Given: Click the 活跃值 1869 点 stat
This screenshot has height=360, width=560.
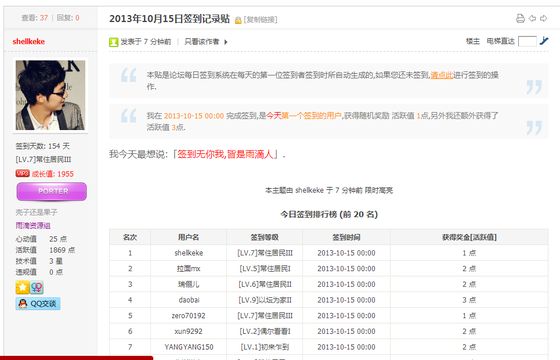Looking at the screenshot, I should point(45,250).
